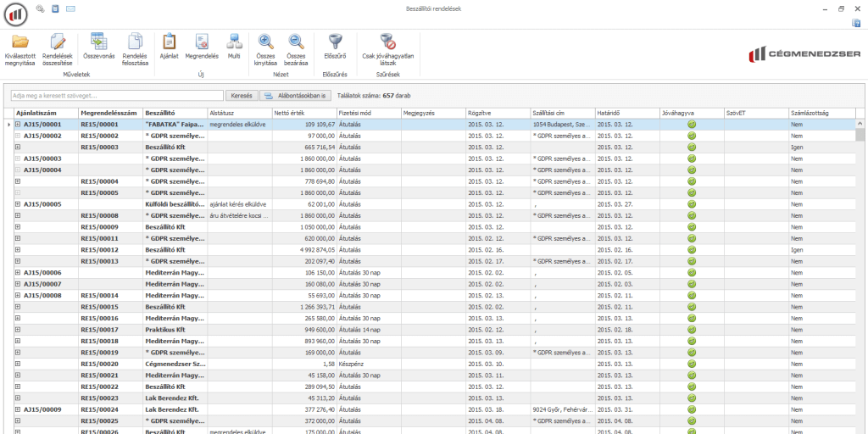Expand the AJ15/00005 row
The height and width of the screenshot is (434, 868).
[18, 204]
